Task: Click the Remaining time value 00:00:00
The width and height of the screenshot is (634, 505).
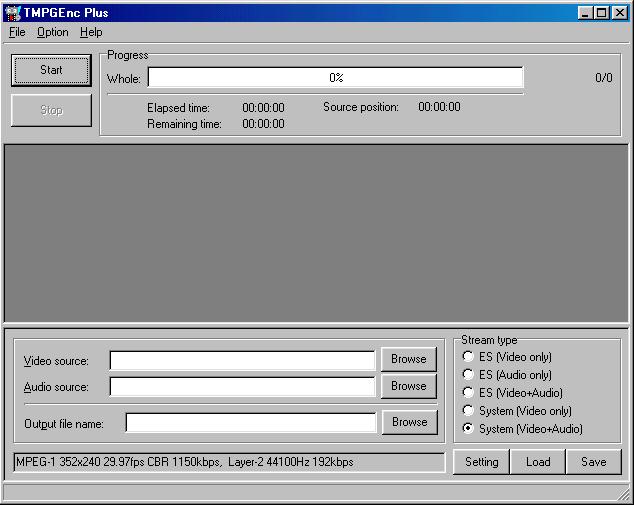Action: (263, 124)
